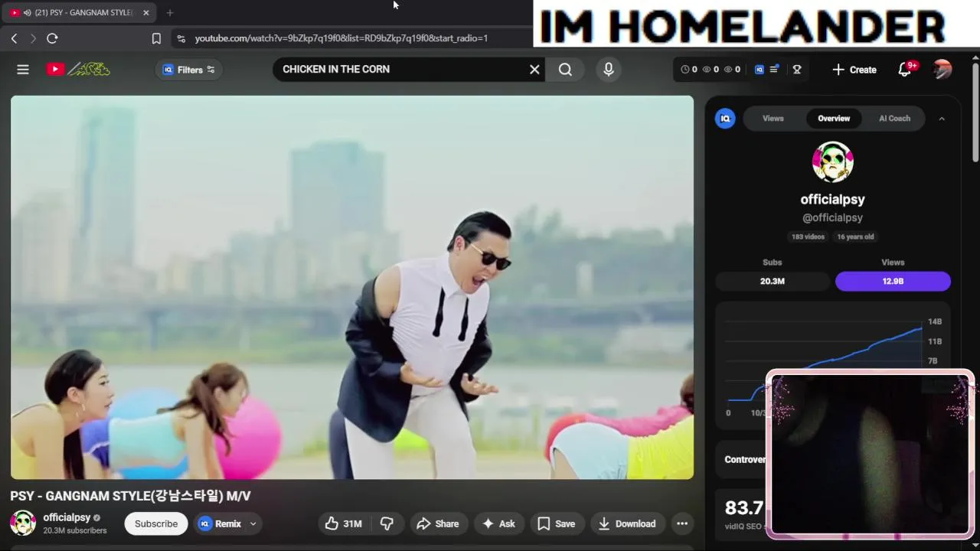Image resolution: width=980 pixels, height=551 pixels.
Task: Open more actions three-dot menu
Action: (x=682, y=523)
